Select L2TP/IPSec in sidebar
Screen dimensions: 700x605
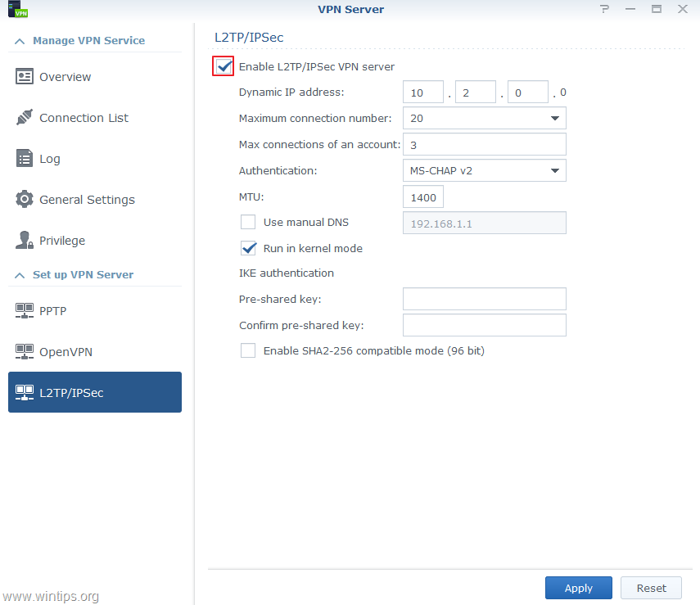[95, 392]
